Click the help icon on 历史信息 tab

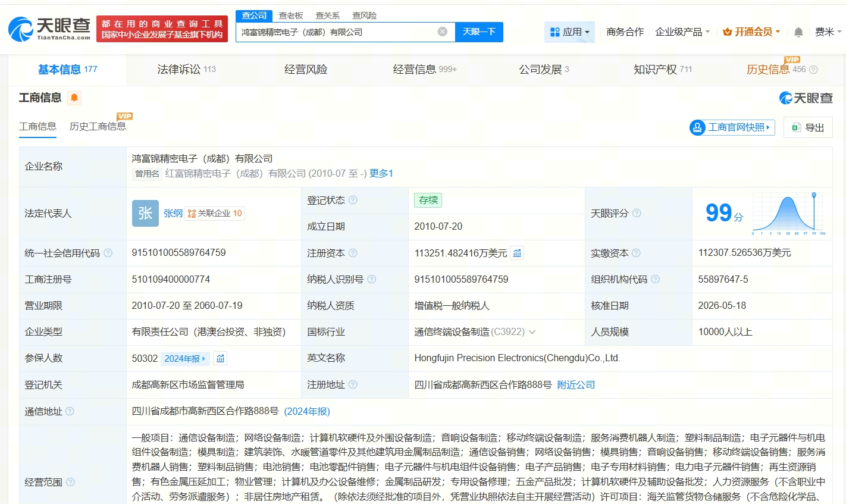(813, 70)
